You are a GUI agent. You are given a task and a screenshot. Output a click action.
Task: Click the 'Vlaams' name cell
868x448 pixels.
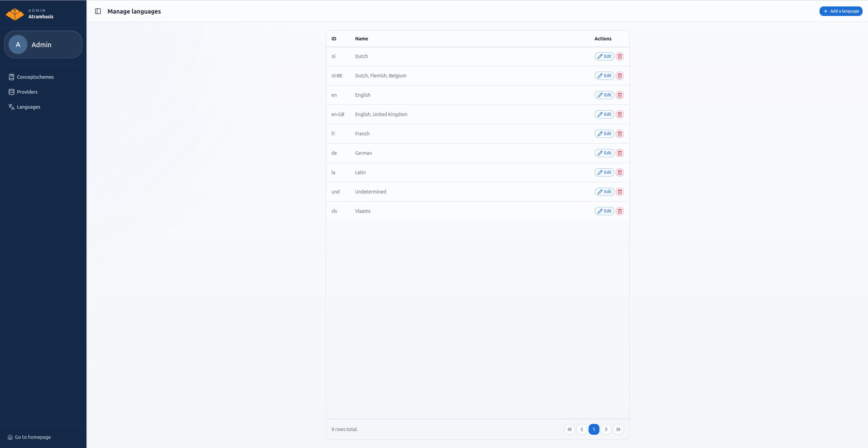pos(362,211)
